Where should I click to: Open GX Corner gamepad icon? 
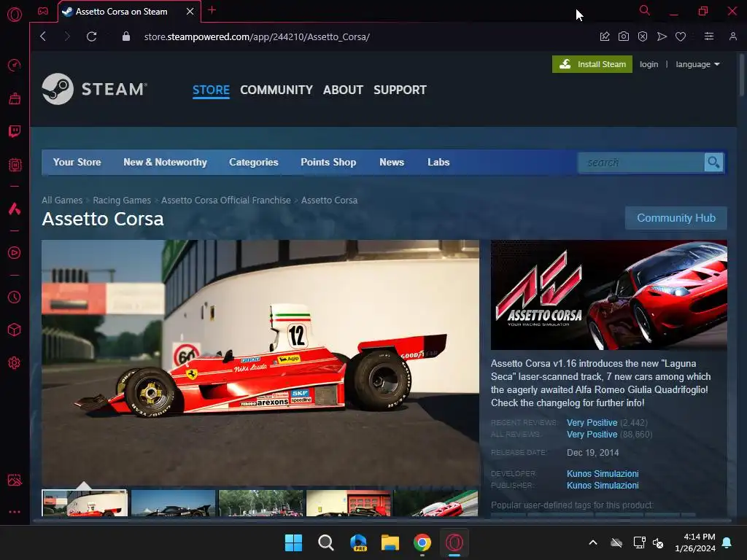point(43,11)
